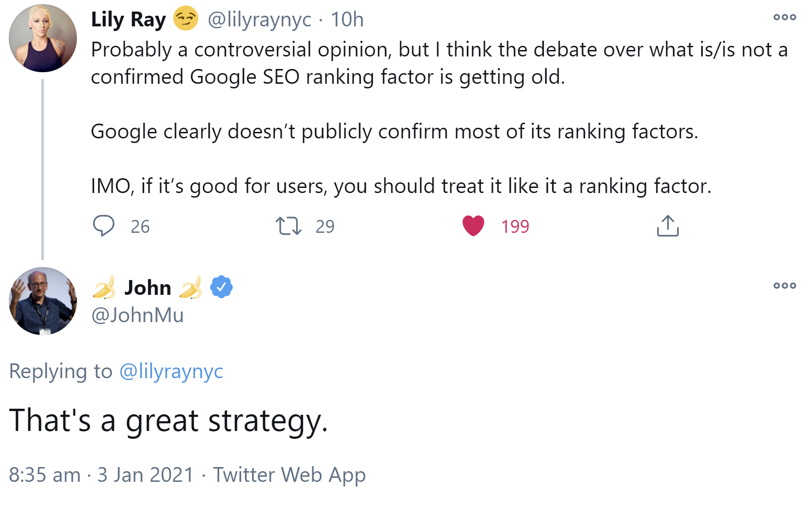Click the 8:35 am 3 Jan 2021 timestamp
This screenshot has height=505, width=812.
(101, 475)
